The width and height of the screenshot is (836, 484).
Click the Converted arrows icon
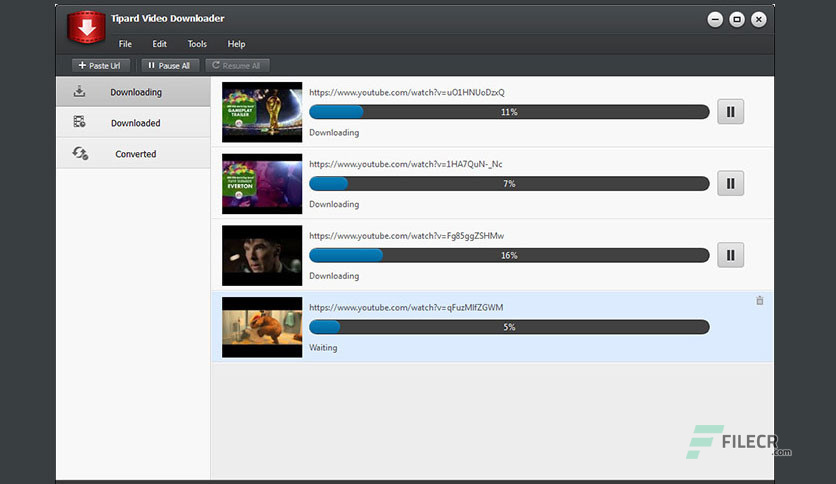coord(80,154)
